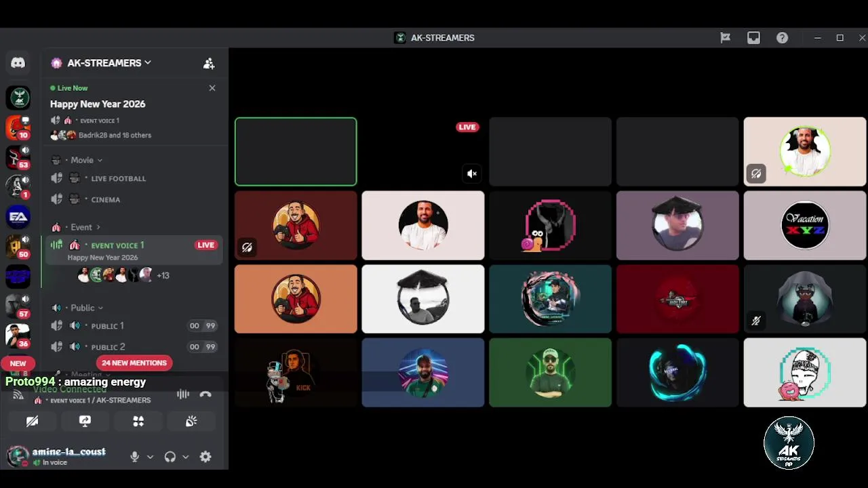The image size is (868, 488).
Task: Select the KICK avatar participant tile
Action: (x=296, y=373)
